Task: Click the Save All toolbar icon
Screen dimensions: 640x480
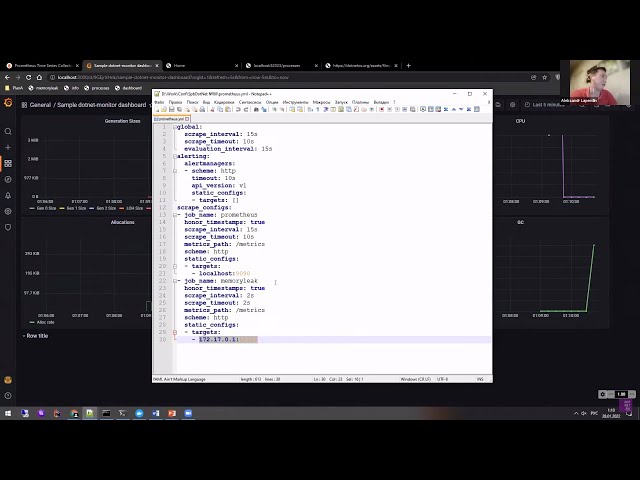Action: (x=179, y=109)
